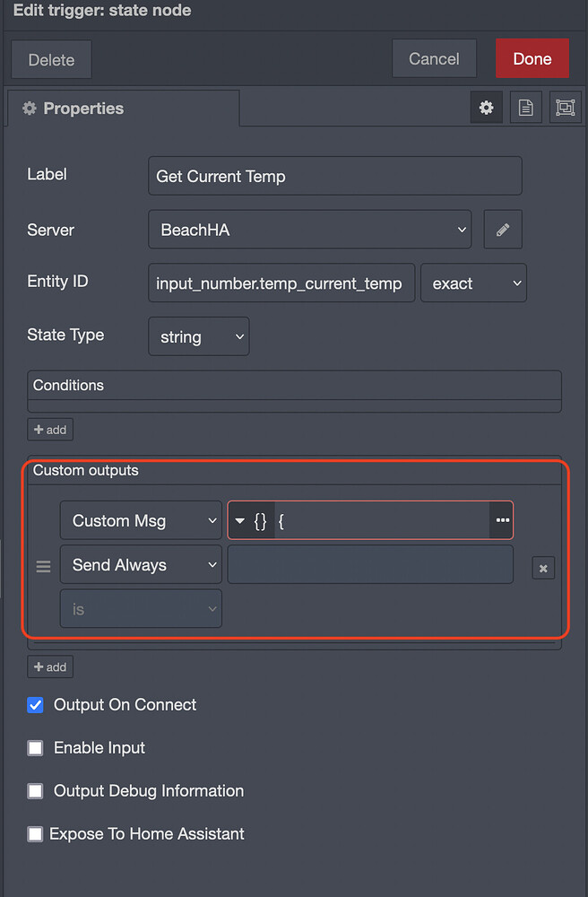Remove the custom output row with the x icon

542,568
